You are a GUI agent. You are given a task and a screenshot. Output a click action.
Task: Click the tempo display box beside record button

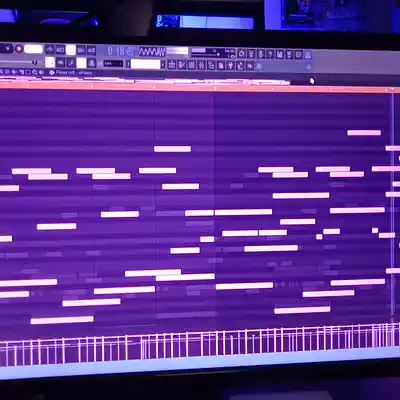coord(33,49)
